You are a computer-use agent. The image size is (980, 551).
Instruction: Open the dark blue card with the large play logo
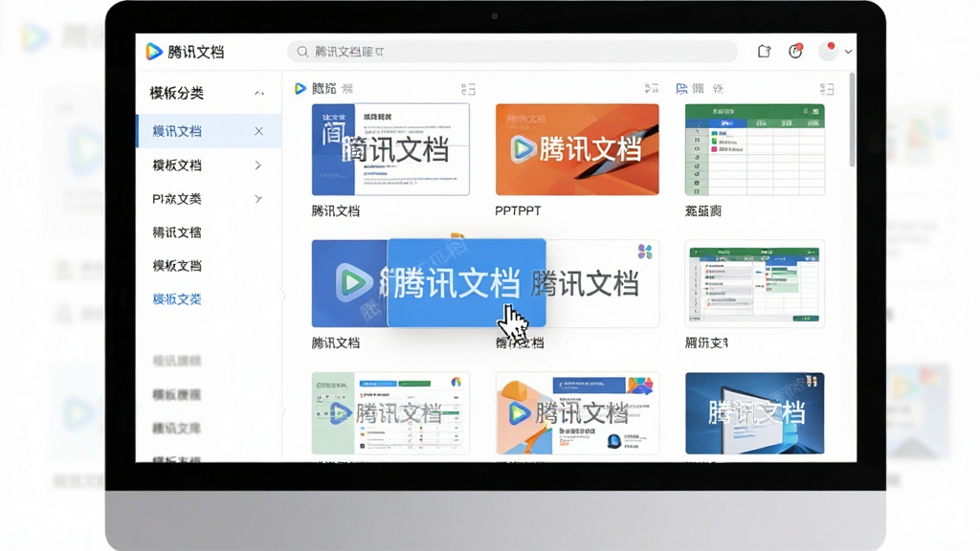349,283
